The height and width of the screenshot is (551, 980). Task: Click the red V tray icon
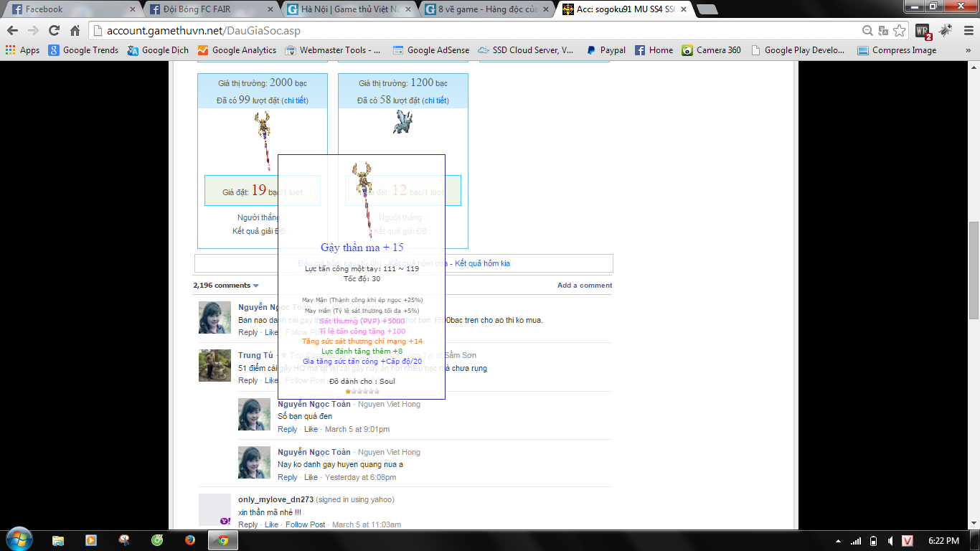click(x=908, y=541)
